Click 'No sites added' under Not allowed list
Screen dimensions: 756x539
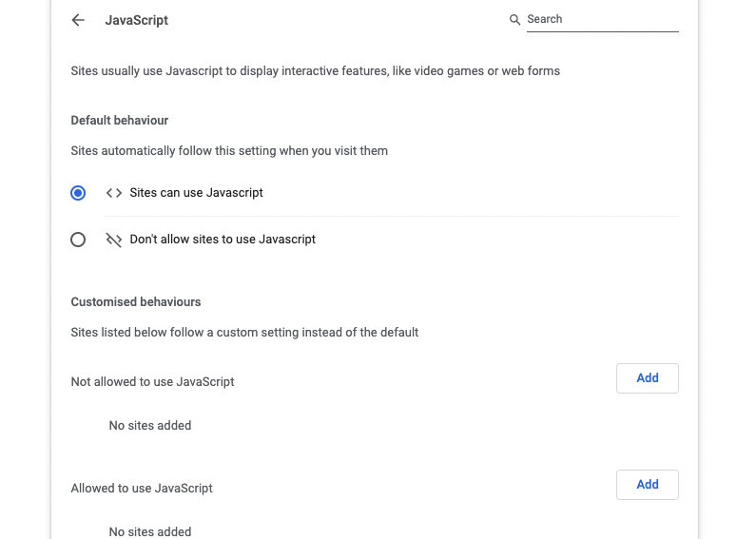[150, 426]
